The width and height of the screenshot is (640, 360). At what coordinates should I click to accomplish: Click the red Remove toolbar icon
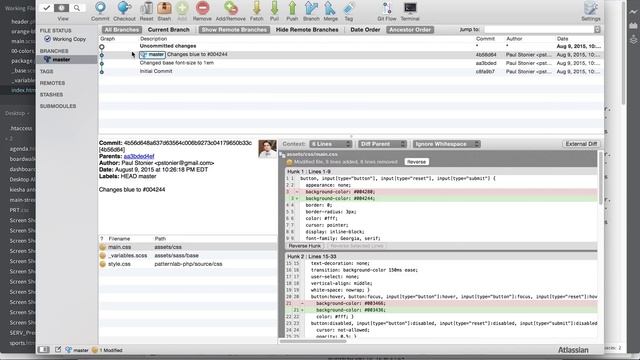coord(202,11)
